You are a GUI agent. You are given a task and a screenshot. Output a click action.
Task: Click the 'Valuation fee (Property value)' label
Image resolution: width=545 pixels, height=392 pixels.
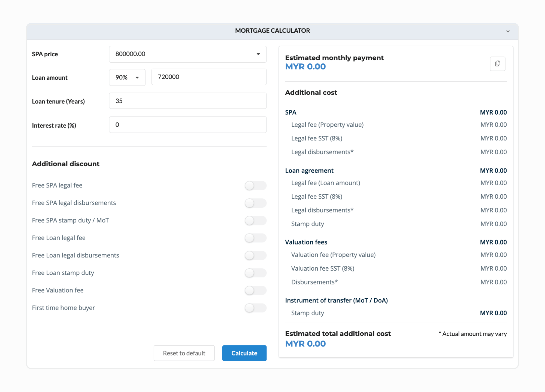[334, 255]
